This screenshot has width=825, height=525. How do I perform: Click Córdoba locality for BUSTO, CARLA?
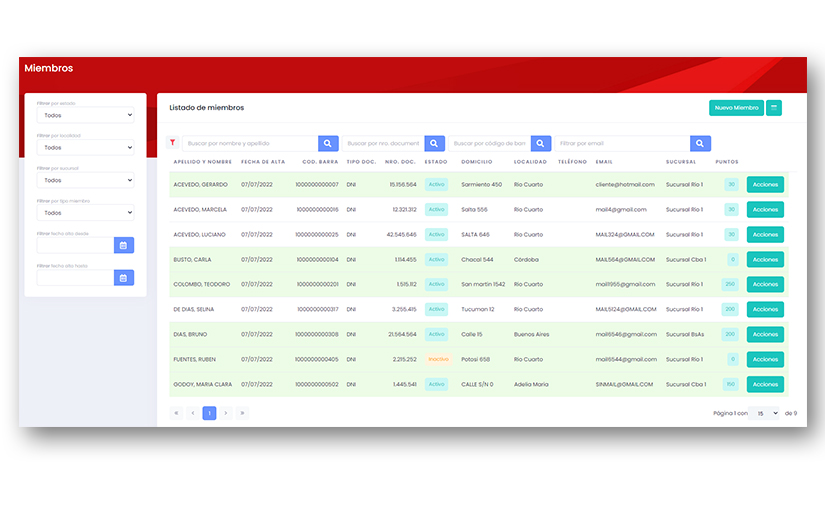click(526, 259)
